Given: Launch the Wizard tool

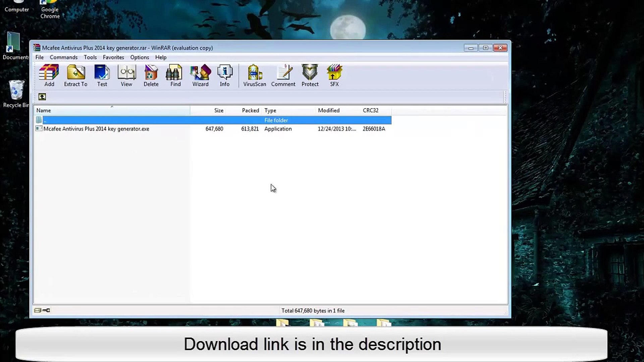Looking at the screenshot, I should (x=200, y=75).
